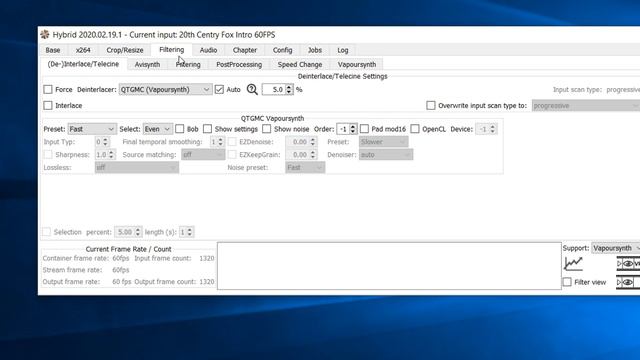Screen dimensions: 640x360
Task: Click the Final temporal smoothing spinner
Action: point(217,142)
